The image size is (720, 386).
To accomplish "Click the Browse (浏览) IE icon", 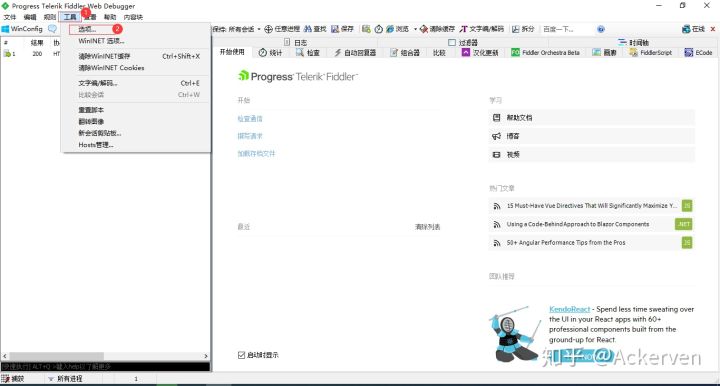I will 390,29.
